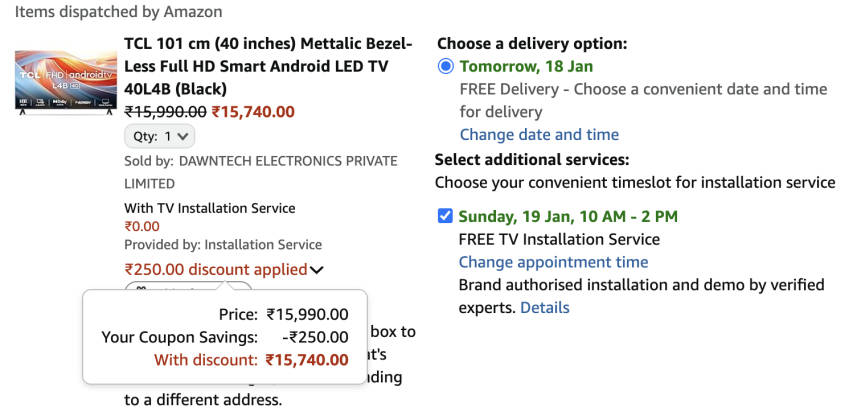This screenshot has height=420, width=853.
Task: Open the TCL 40 inches TV title
Action: click(267, 67)
